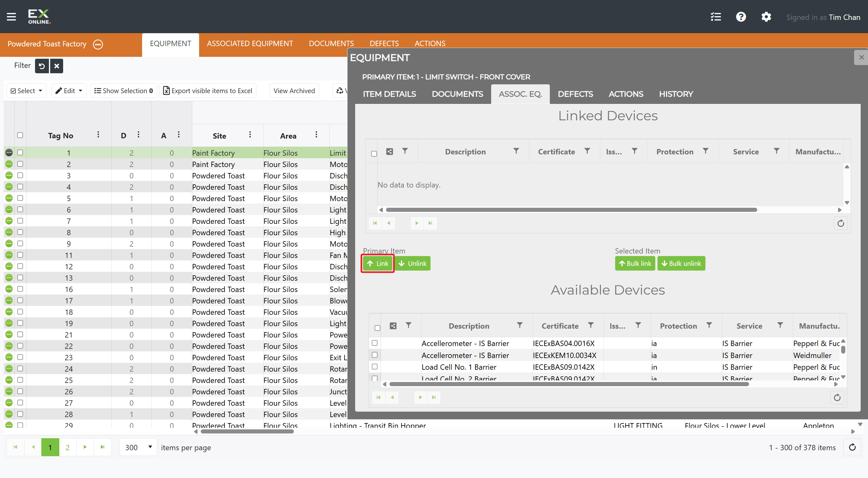Click the Available Devices horizontal scrollbar

tap(569, 384)
